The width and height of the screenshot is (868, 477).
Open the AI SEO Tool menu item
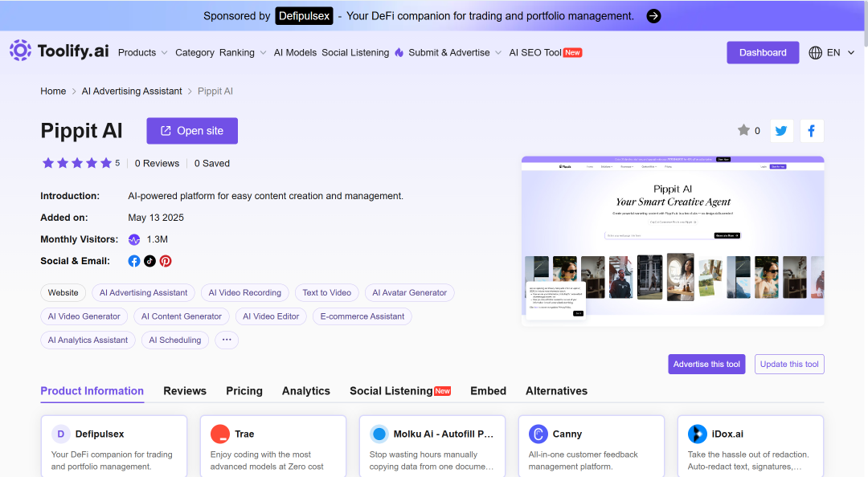pyautogui.click(x=545, y=52)
